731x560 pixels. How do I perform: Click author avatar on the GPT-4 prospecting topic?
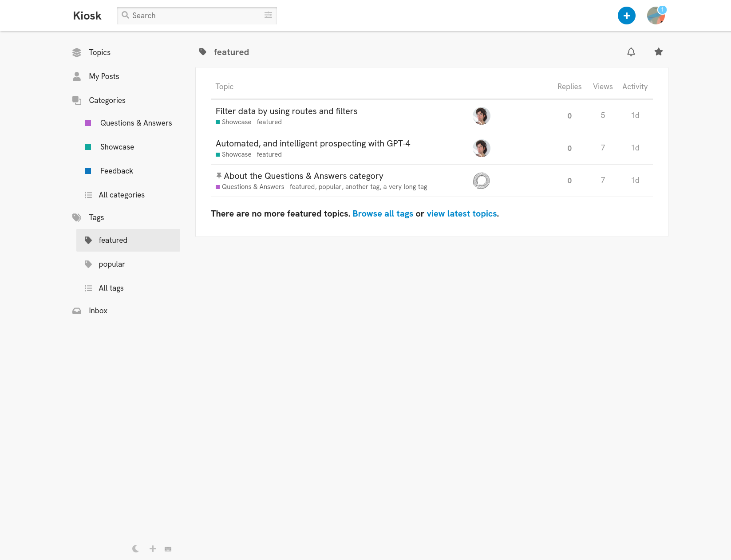click(481, 148)
